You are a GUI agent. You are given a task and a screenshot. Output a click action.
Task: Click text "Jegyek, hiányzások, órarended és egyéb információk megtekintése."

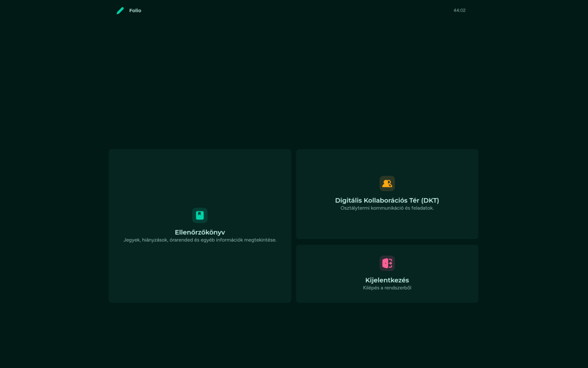[200, 240]
